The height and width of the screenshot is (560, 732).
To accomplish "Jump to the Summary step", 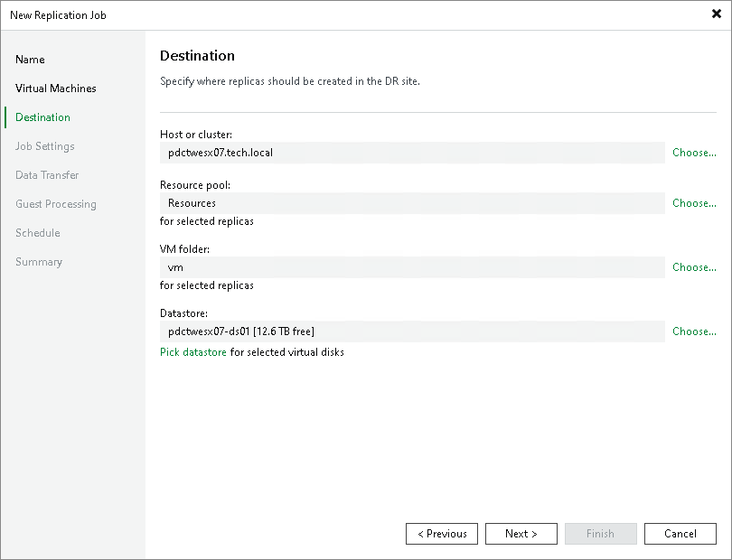I will coord(39,261).
